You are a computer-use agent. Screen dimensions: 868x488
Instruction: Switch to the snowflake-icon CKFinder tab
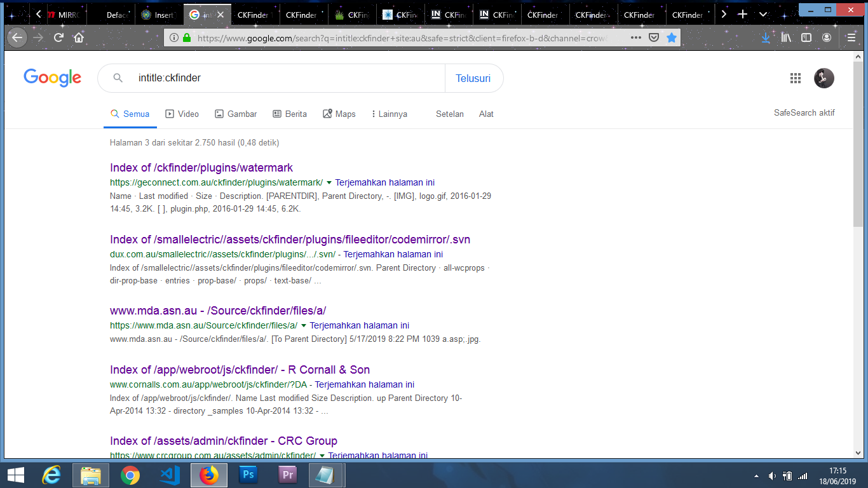coord(401,15)
